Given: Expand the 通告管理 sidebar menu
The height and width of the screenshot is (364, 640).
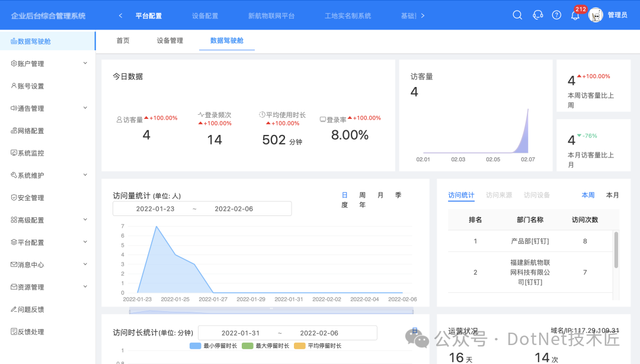Looking at the screenshot, I should [48, 108].
